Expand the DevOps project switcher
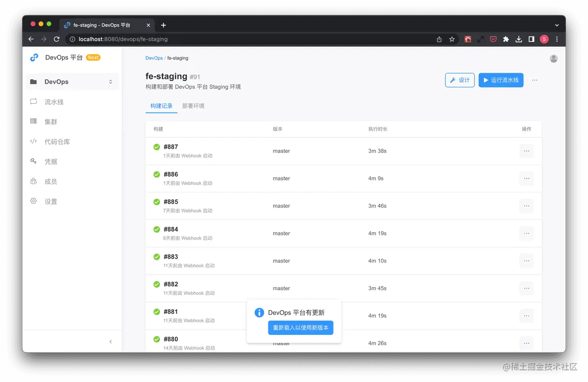Viewport: 588px width, 382px height. click(x=111, y=82)
